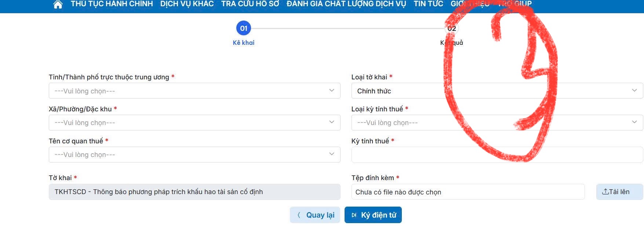Click the Tải lên upload button

click(x=619, y=192)
